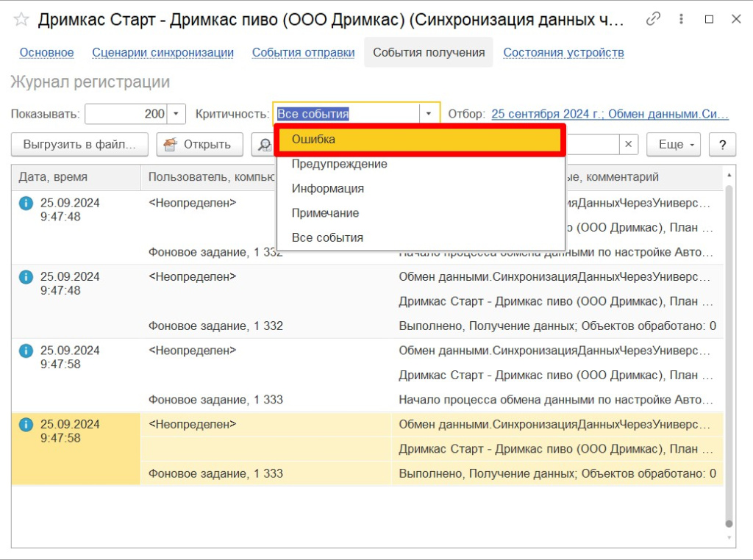The width and height of the screenshot is (753, 560).
Task: Collapse the Критичность dropdown arrow
Action: [429, 114]
